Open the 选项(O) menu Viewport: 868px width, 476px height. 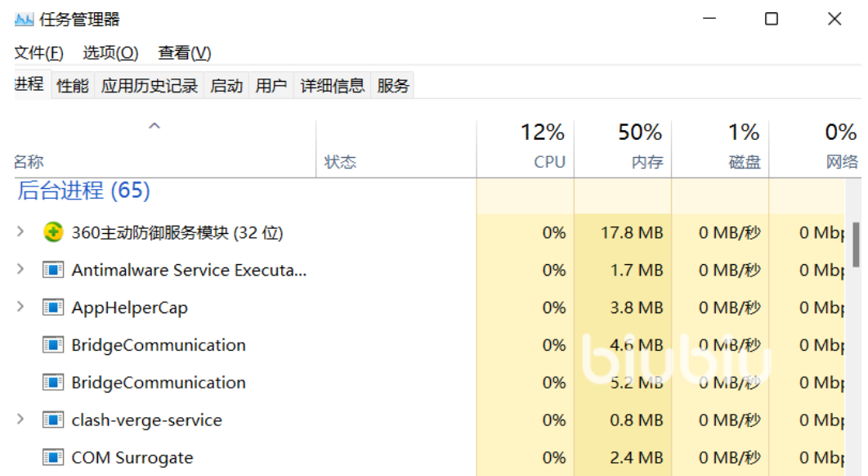110,52
